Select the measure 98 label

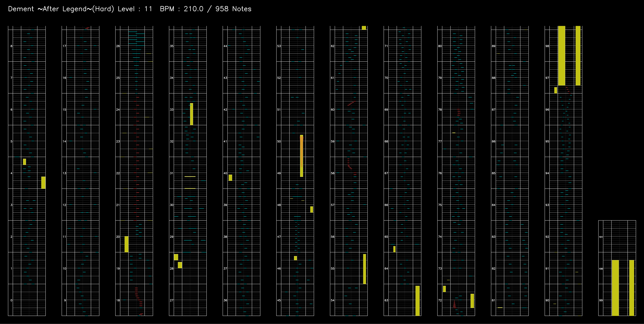pyautogui.click(x=547, y=46)
